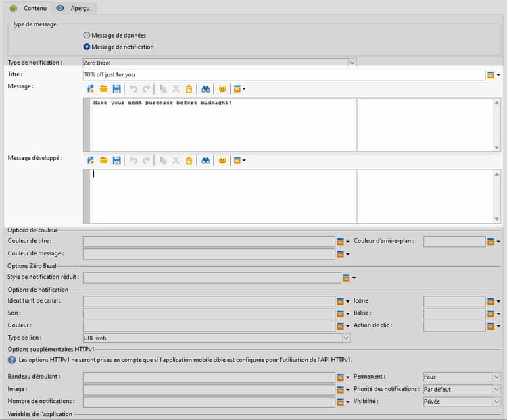The image size is (507, 420).
Task: Click the save icon in Message développé toolbar
Action: point(117,160)
